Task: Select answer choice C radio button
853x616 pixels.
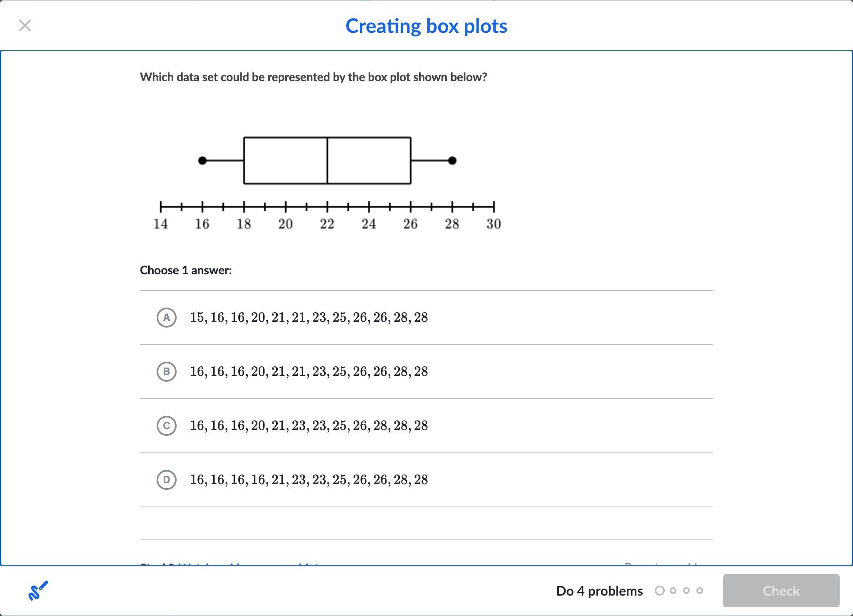Action: [x=167, y=426]
